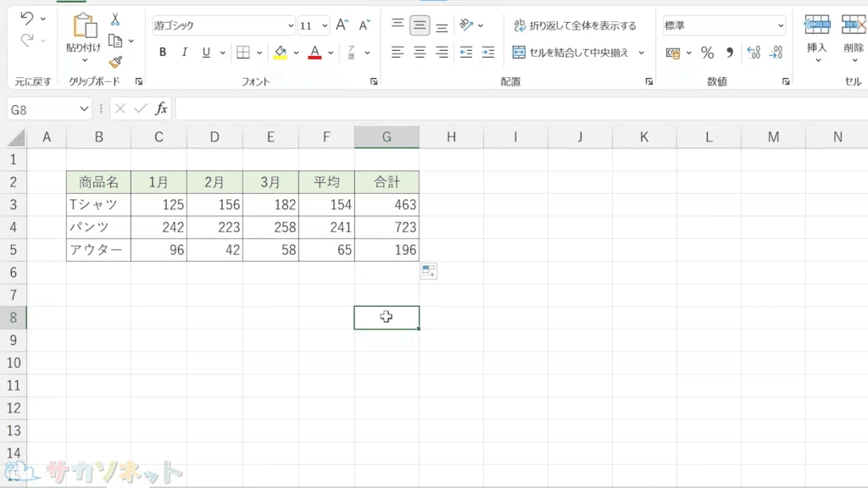Cut selection with scissors icon
This screenshot has height=488, width=868.
[x=115, y=19]
